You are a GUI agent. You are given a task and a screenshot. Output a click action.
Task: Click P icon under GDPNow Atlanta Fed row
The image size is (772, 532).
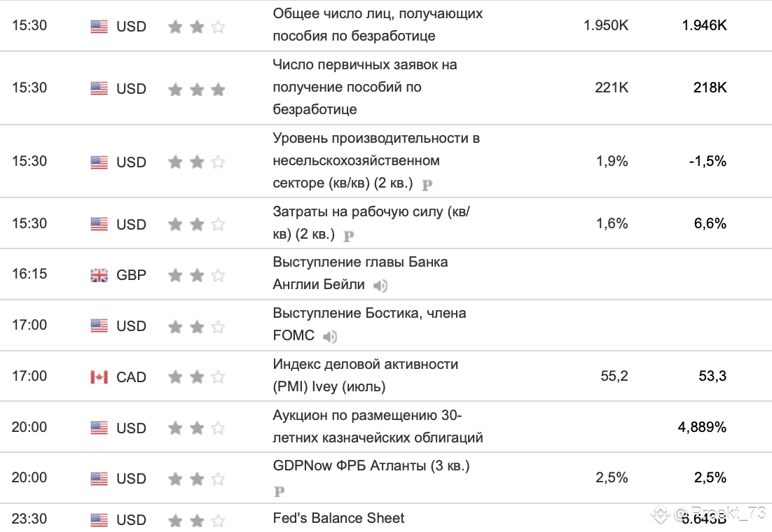tap(279, 491)
